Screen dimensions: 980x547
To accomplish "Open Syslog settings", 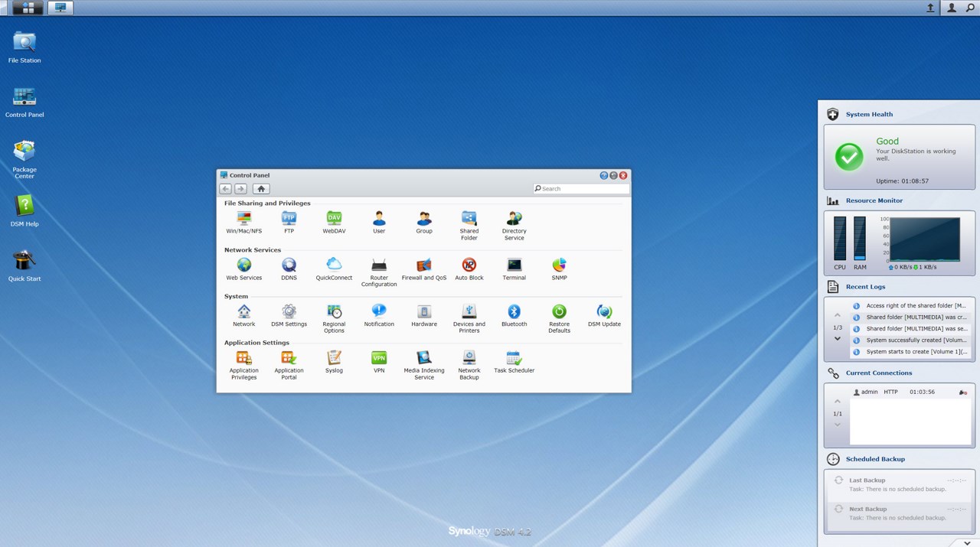I will click(x=334, y=362).
